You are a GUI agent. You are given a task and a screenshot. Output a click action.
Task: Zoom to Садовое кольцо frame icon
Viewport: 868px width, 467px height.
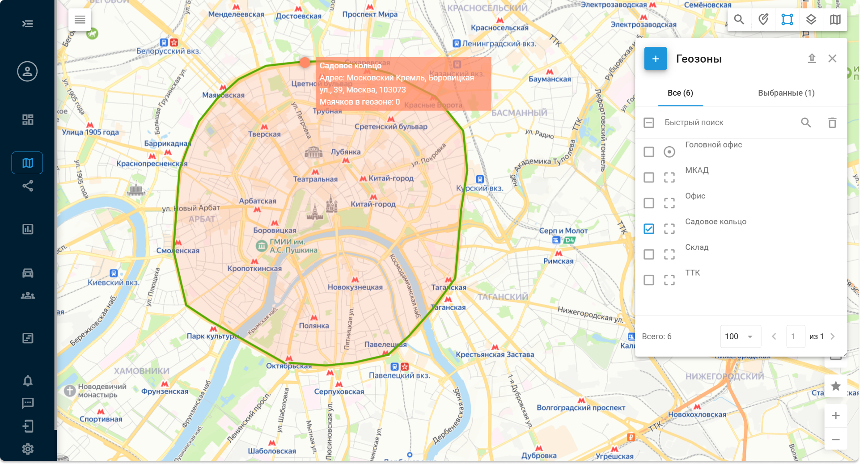click(x=669, y=229)
